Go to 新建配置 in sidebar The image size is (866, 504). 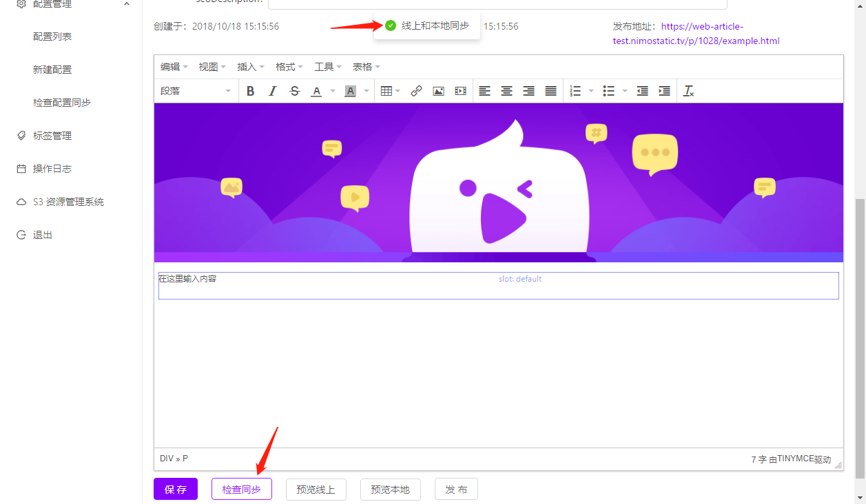tap(52, 70)
